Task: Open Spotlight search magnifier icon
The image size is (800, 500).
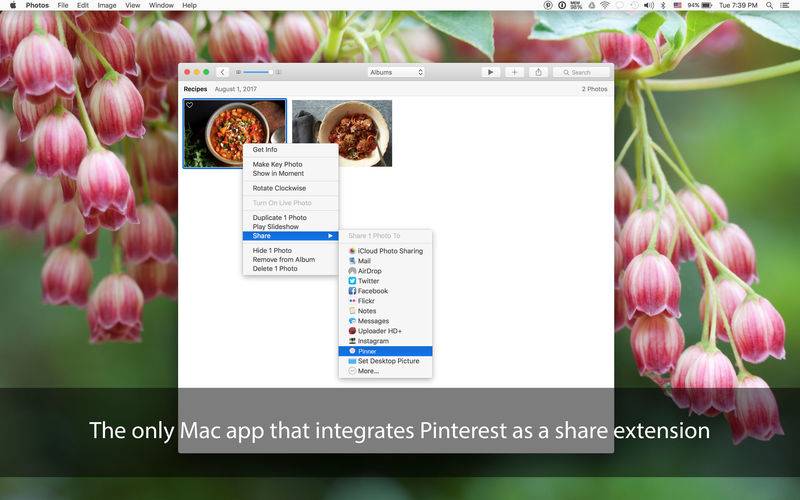Action: click(769, 5)
